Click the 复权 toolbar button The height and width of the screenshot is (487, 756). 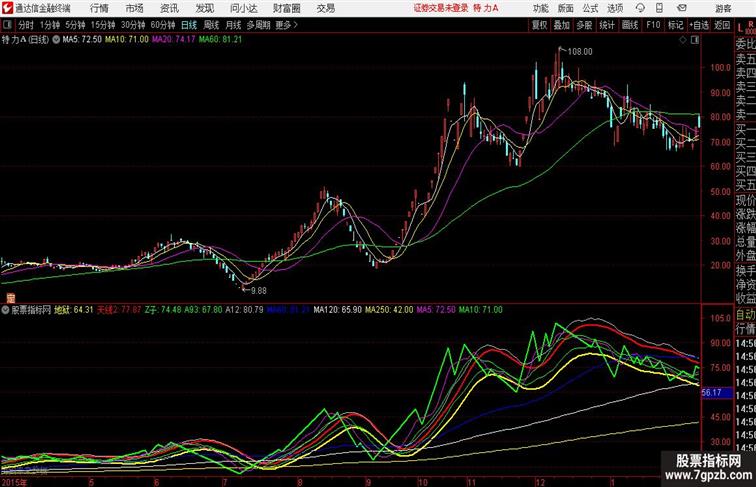pyautogui.click(x=539, y=25)
